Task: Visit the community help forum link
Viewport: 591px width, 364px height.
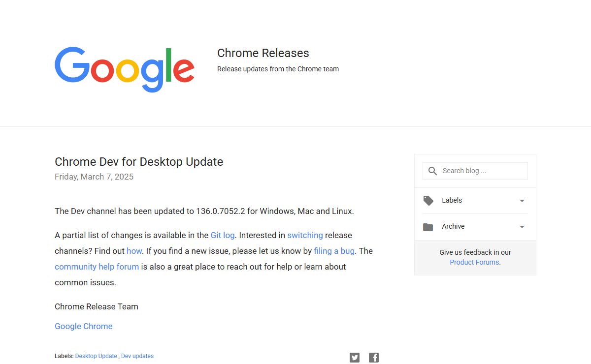Action: click(97, 267)
